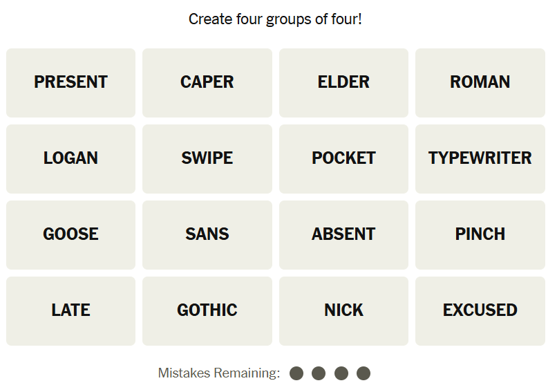Select the CAPER word tile

(x=207, y=82)
